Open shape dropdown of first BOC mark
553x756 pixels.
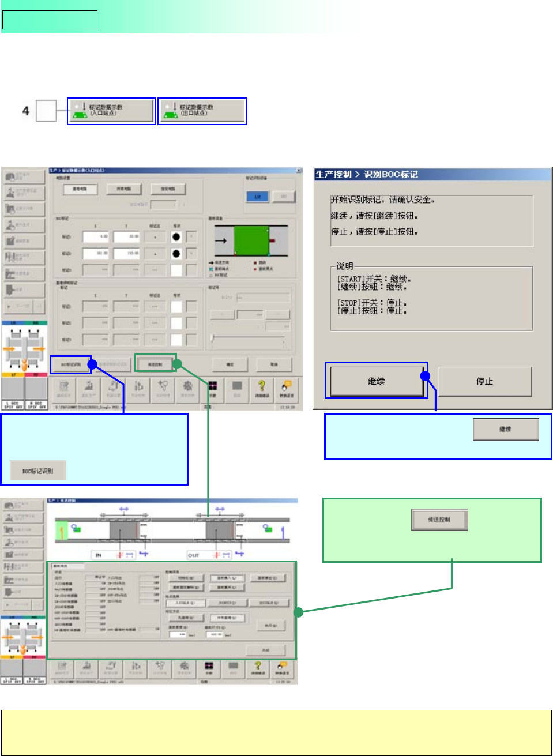[191, 237]
